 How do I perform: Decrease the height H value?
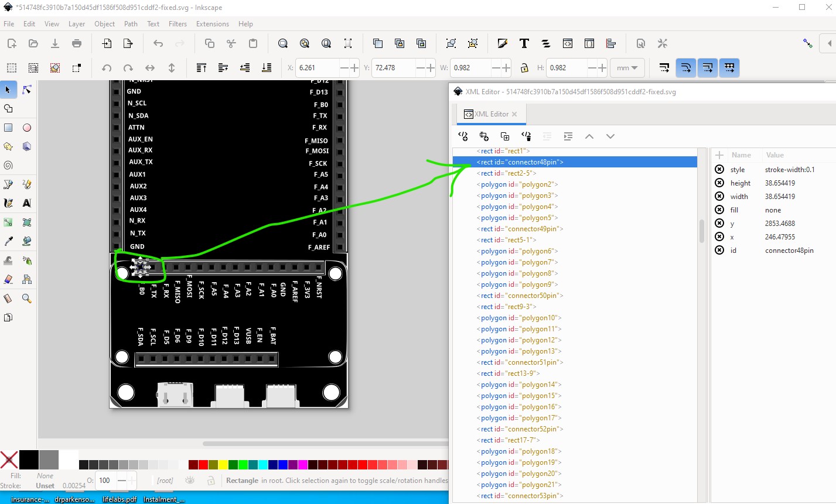coord(592,68)
